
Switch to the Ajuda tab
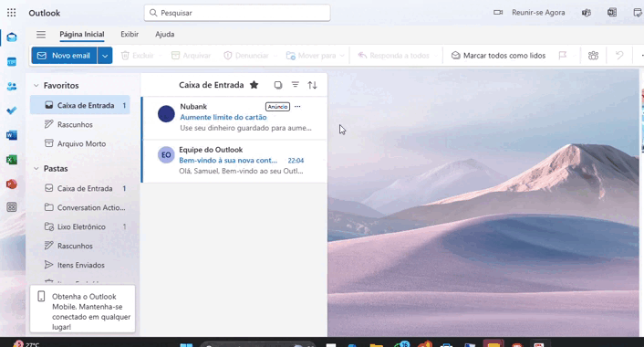(165, 34)
